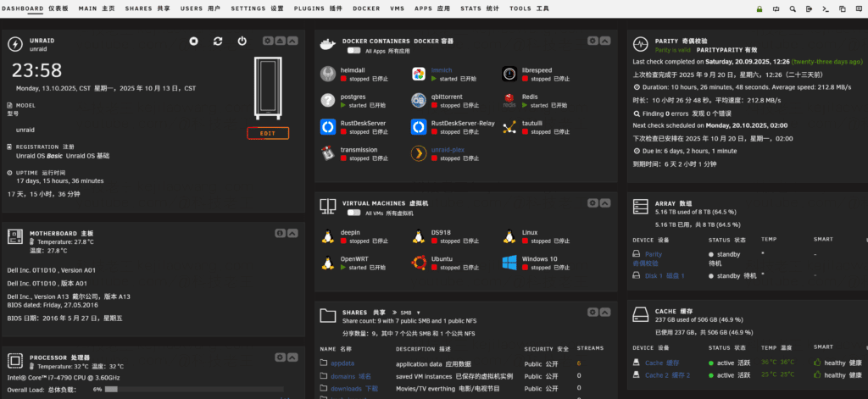This screenshot has width=868, height=399.
Task: Click the immich container icon
Action: pos(419,74)
